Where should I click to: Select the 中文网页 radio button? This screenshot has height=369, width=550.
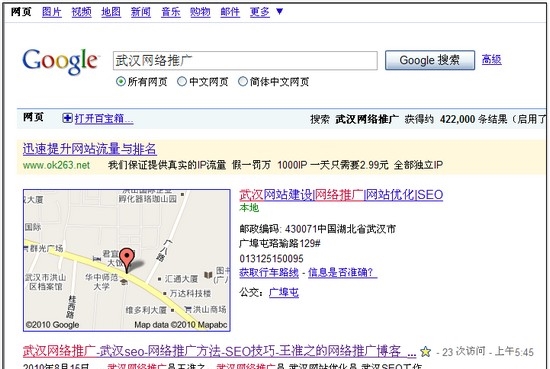coord(182,82)
